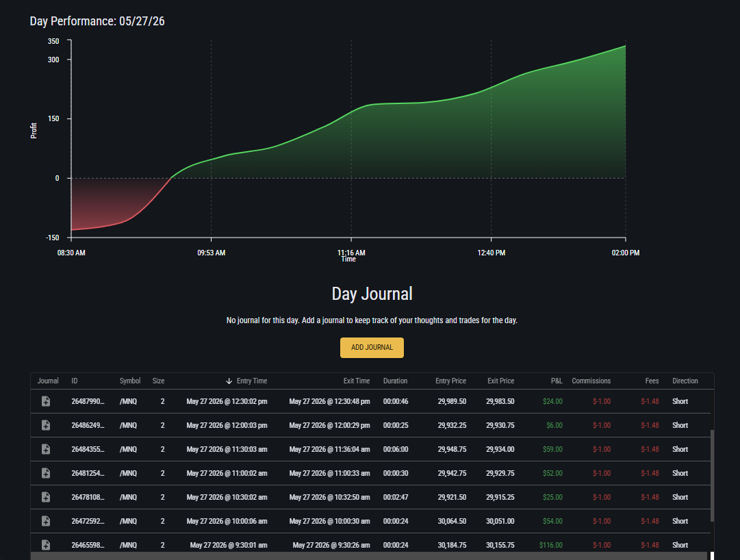Select the $24.00 P&L cell
Screen dimensions: 740x560
click(x=552, y=401)
